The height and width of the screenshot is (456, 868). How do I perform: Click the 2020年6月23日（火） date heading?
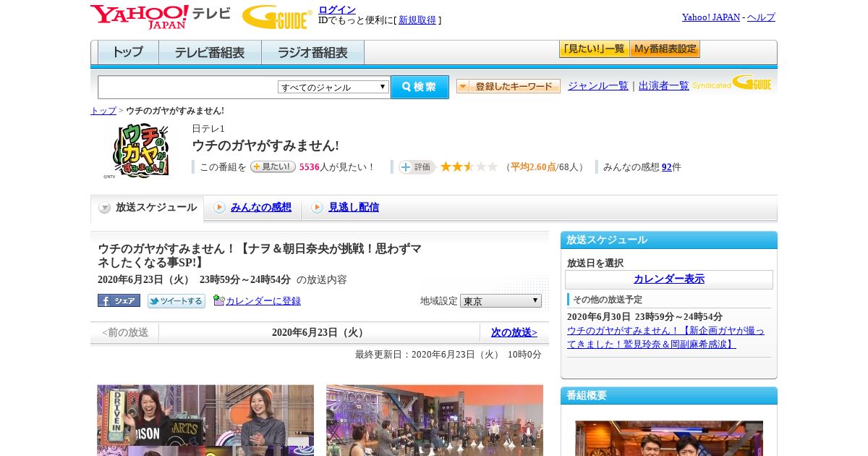tap(319, 332)
